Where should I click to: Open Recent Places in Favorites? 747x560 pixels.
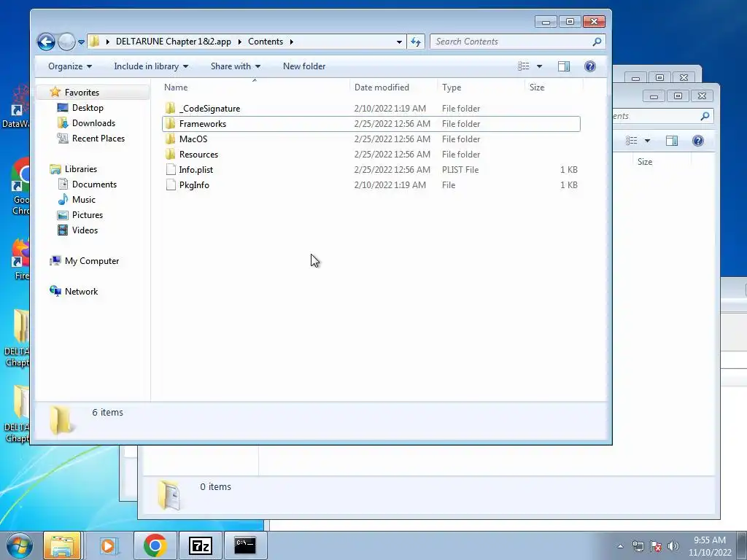(98, 138)
